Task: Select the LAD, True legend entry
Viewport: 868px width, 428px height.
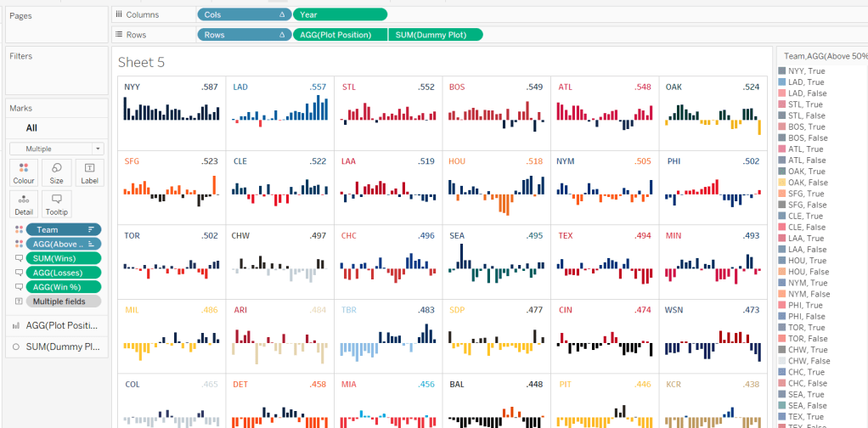Action: pyautogui.click(x=805, y=82)
